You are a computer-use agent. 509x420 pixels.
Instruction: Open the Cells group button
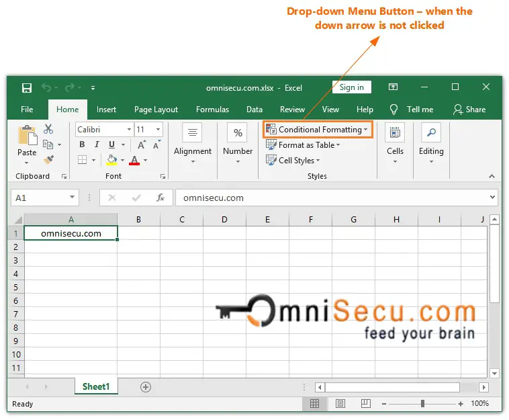pyautogui.click(x=395, y=143)
